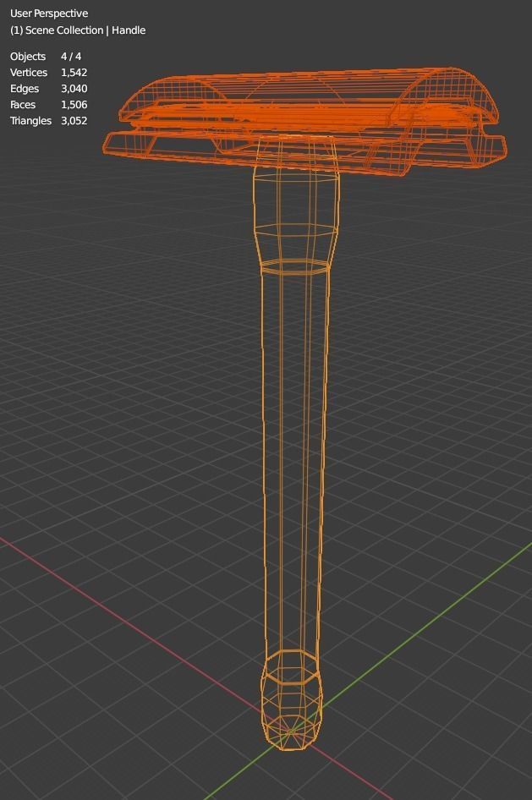
Task: Click the 'User Perspective' view label
Action: click(x=49, y=14)
